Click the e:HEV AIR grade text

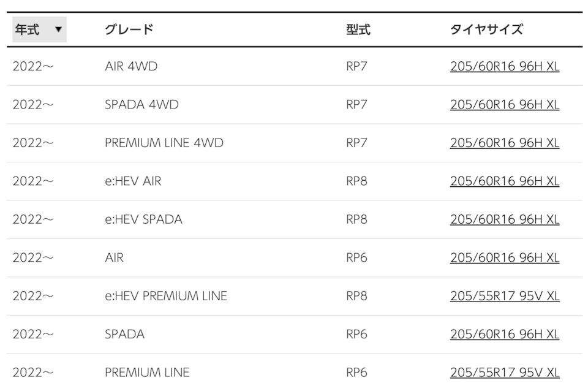click(x=133, y=181)
